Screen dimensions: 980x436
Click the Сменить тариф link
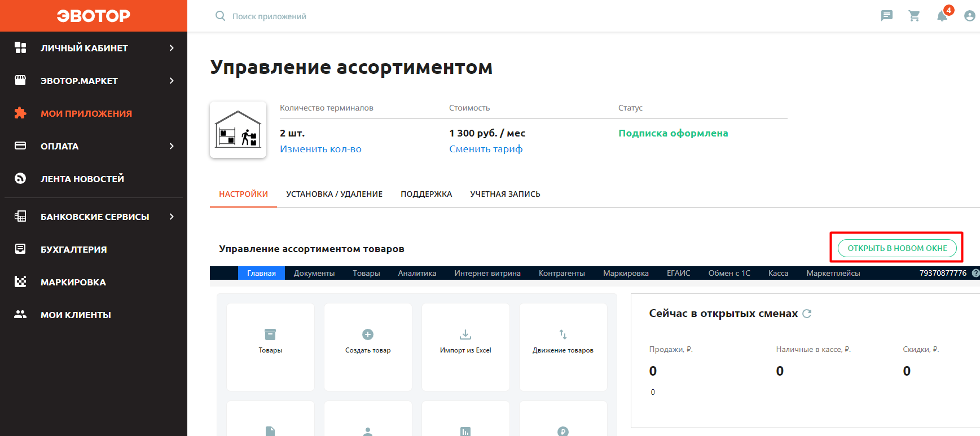(486, 149)
